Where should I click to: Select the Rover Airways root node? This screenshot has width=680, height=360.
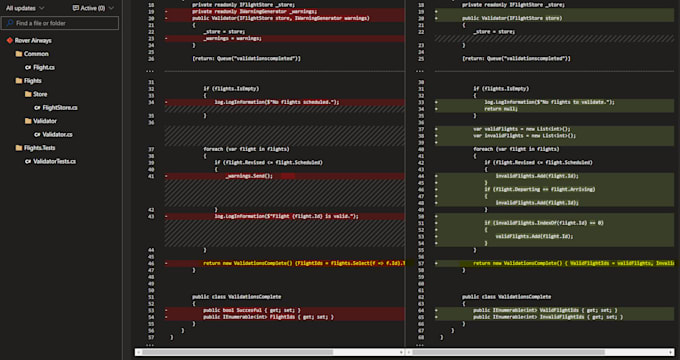click(33, 40)
